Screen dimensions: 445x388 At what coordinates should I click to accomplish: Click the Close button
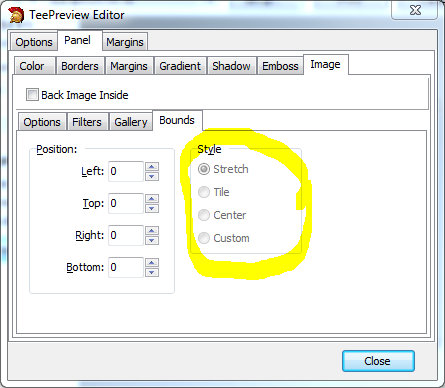378,361
